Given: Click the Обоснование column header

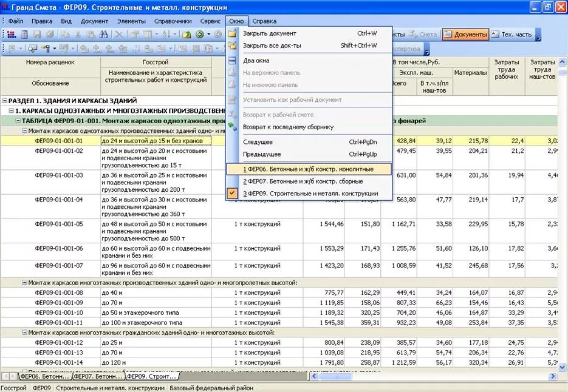Looking at the screenshot, I should [50, 83].
